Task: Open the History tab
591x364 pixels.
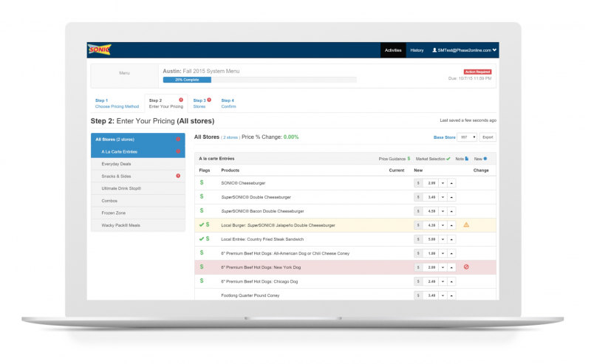Action: (417, 50)
